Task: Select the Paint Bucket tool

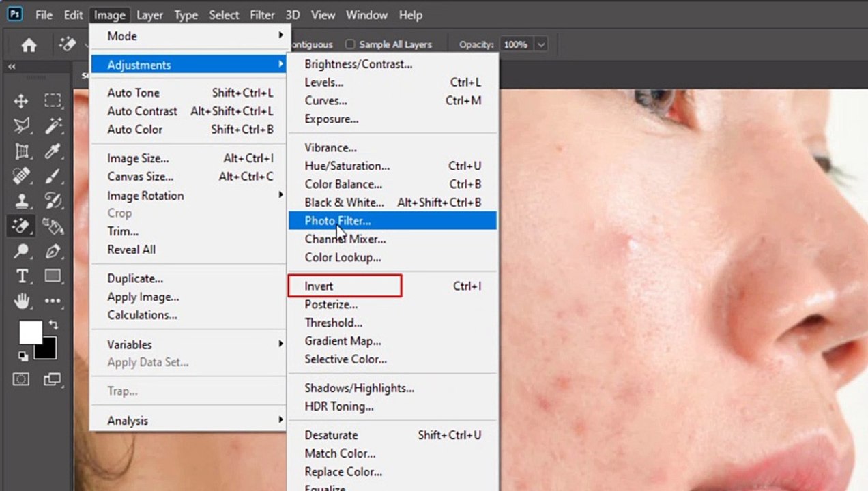Action: point(53,226)
